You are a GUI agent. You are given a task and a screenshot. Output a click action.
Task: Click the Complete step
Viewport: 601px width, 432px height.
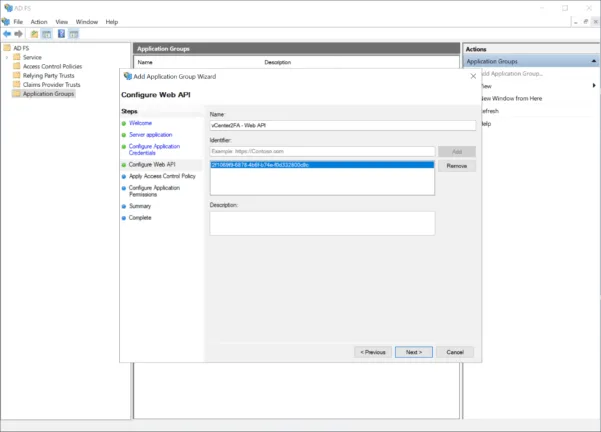pyautogui.click(x=140, y=217)
